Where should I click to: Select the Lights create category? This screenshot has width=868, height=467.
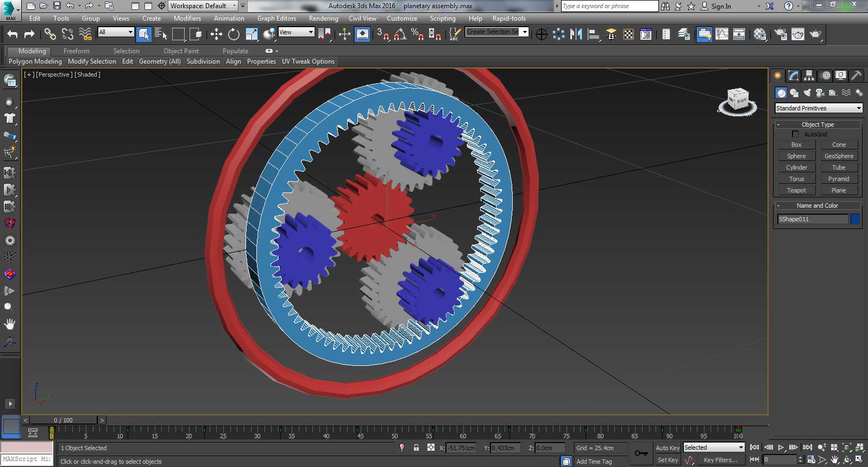click(x=807, y=93)
